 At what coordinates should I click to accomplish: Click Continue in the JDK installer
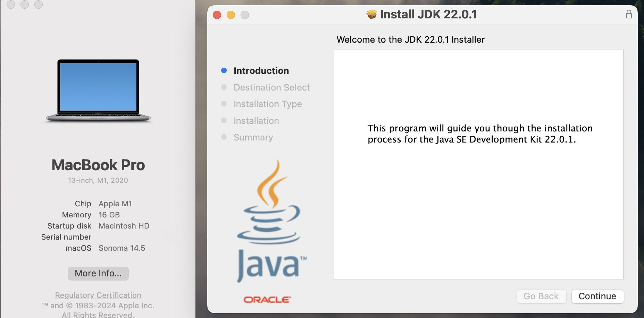[x=597, y=296]
